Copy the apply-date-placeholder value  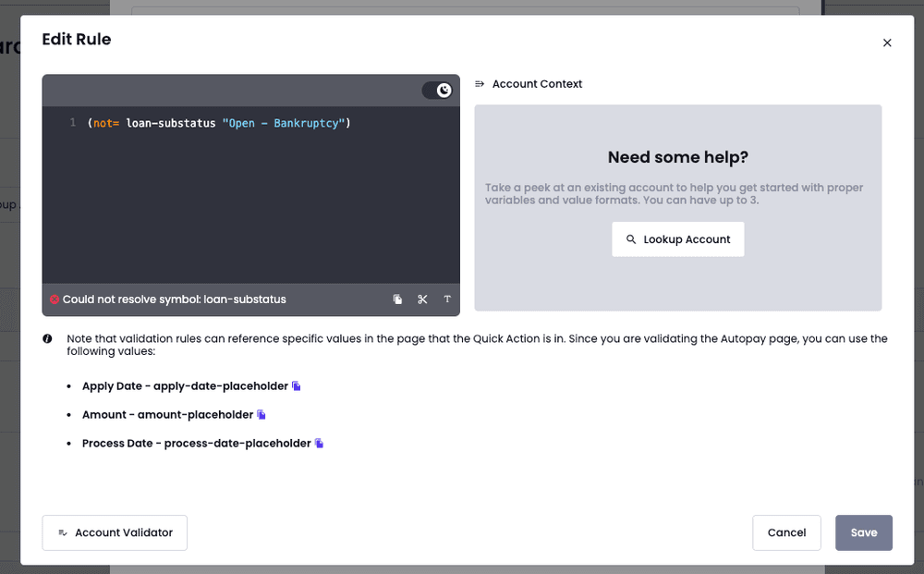point(297,386)
